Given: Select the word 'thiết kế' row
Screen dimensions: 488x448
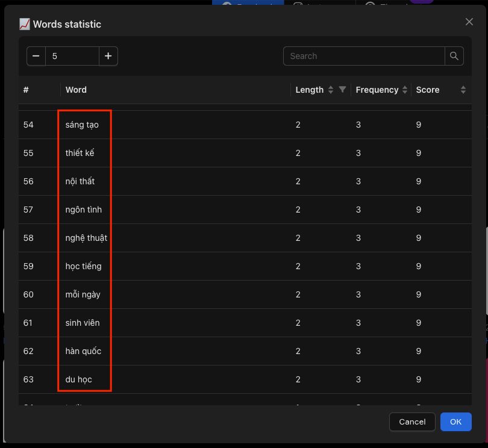Looking at the screenshot, I should pos(245,153).
